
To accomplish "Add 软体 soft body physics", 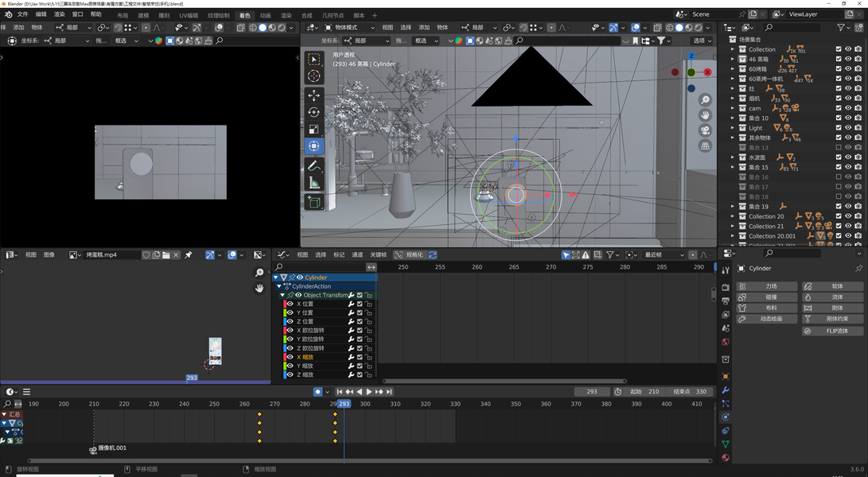I will coord(833,286).
